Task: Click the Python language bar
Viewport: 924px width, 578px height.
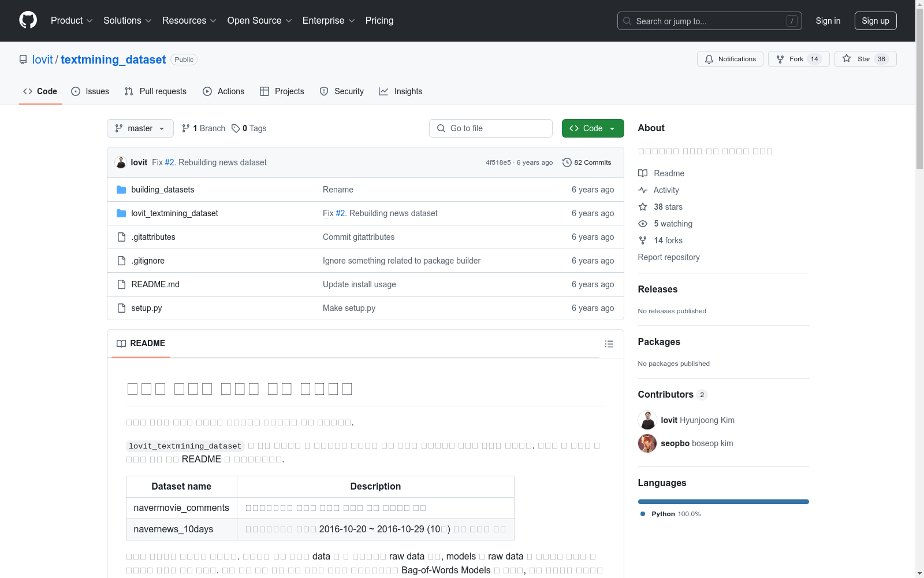Action: (723, 502)
